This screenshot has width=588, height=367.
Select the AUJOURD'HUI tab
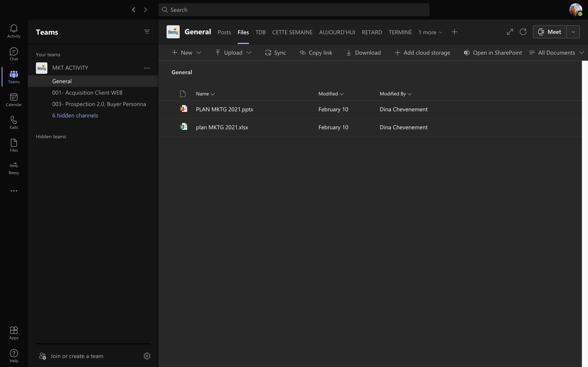(x=337, y=32)
